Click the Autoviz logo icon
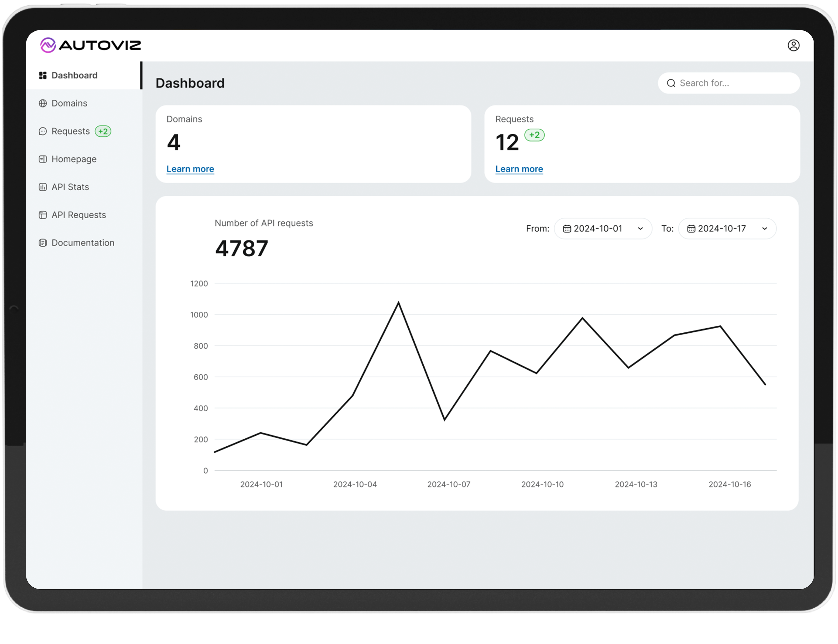The image size is (838, 644). (x=48, y=45)
